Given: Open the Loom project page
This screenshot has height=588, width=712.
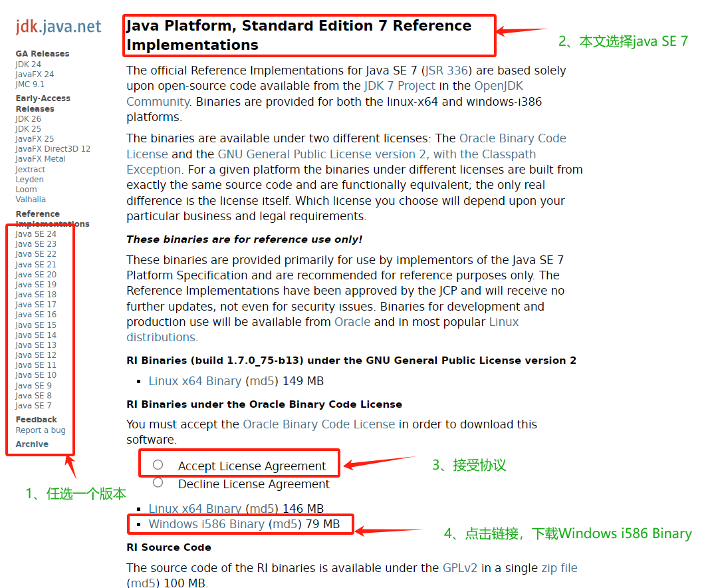Looking at the screenshot, I should coord(26,189).
